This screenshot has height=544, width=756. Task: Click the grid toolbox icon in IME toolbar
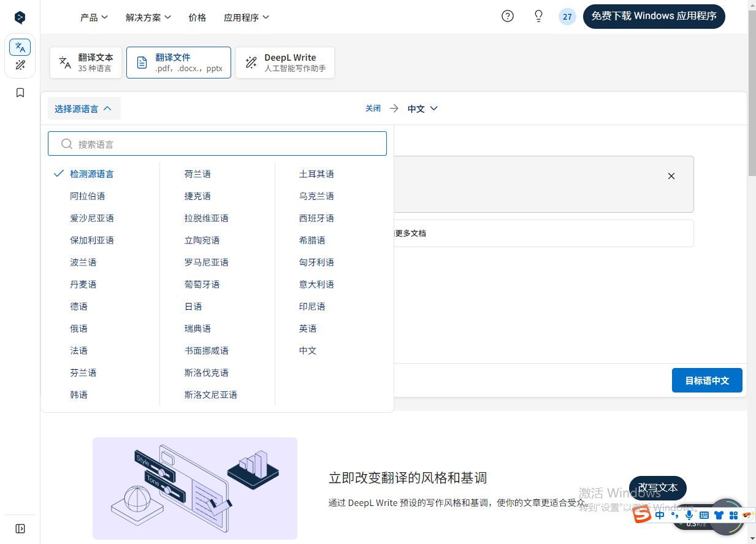pyautogui.click(x=733, y=515)
